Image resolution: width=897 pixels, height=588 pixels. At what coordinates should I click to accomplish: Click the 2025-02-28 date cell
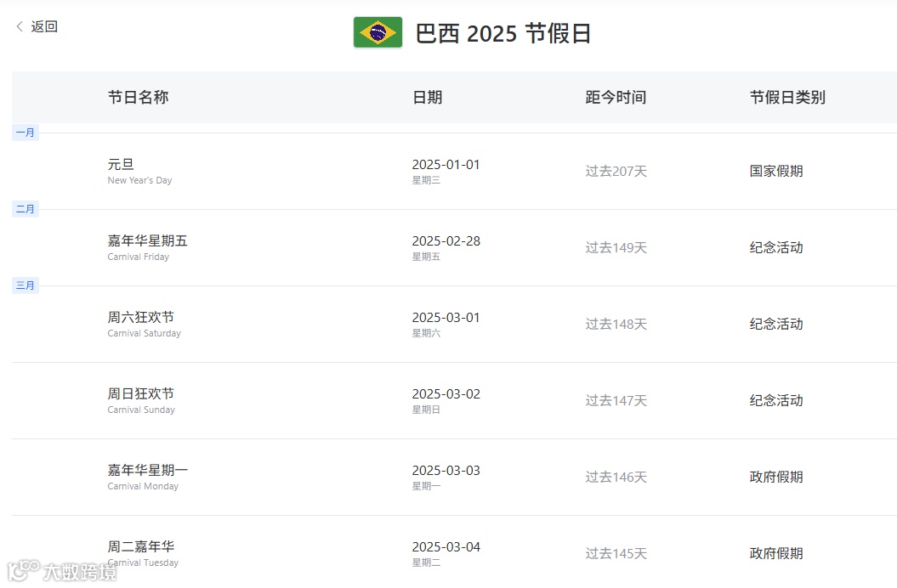coord(446,247)
